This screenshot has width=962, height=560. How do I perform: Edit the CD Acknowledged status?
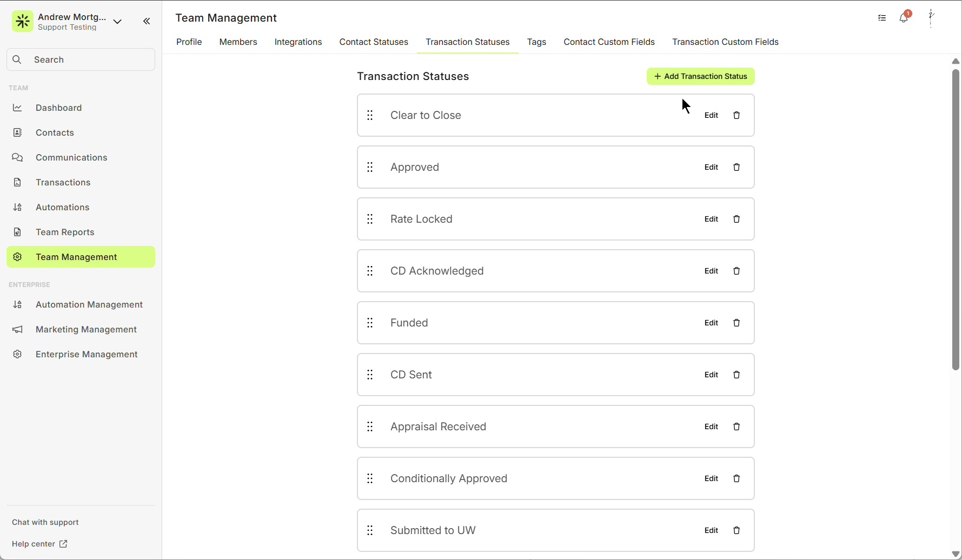pyautogui.click(x=711, y=271)
